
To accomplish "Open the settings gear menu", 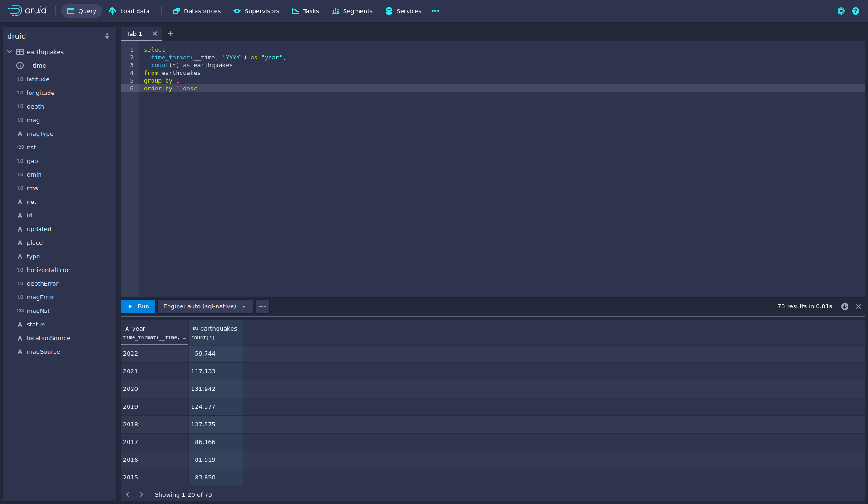I will coord(841,11).
